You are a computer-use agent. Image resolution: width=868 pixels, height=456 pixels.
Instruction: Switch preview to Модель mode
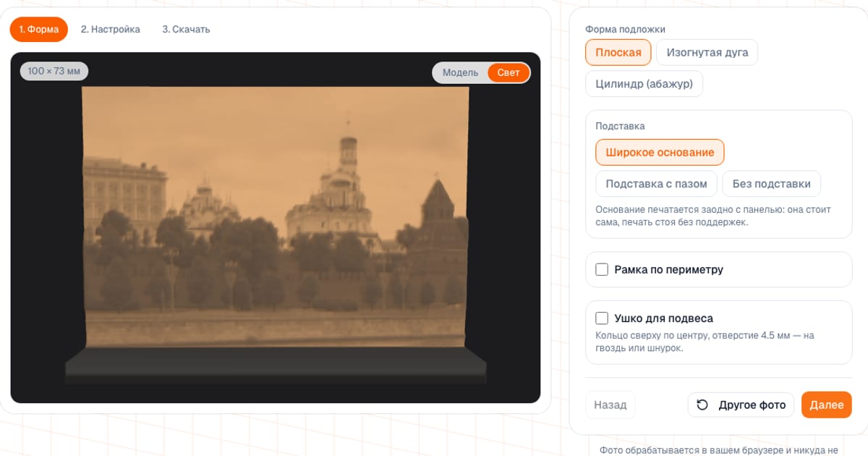[x=460, y=72]
